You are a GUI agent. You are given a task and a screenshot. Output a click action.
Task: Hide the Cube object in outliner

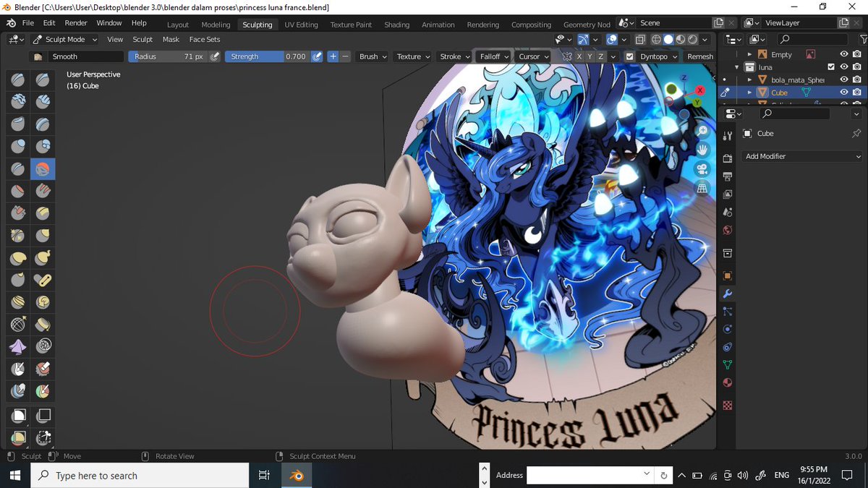click(843, 93)
